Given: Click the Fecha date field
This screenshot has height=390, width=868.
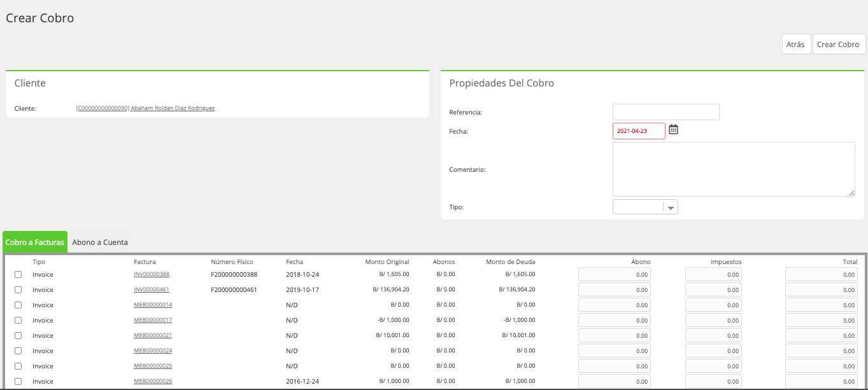Looking at the screenshot, I should tap(639, 131).
